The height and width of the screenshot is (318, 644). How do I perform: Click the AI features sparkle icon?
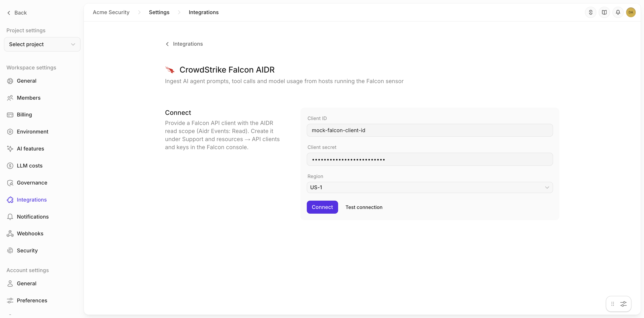10,149
